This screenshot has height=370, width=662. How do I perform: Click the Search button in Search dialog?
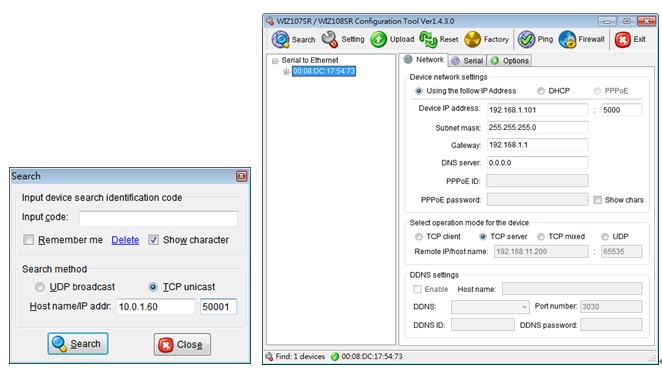tap(78, 344)
